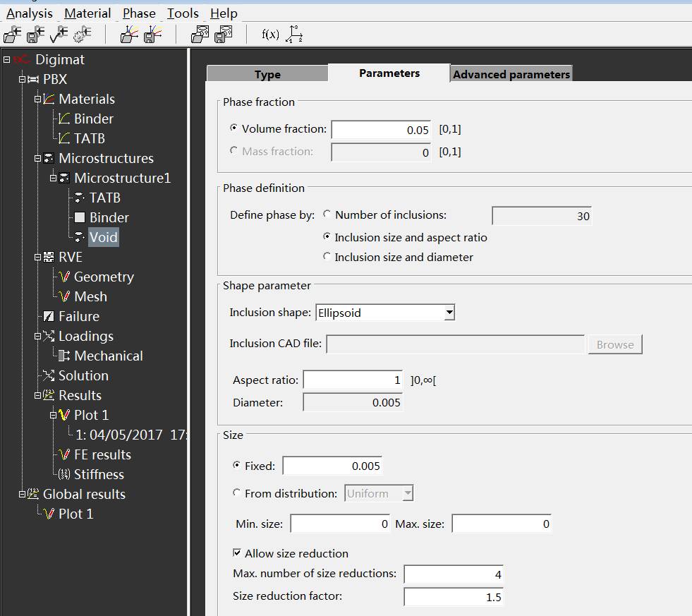The width and height of the screenshot is (692, 616).
Task: Click the open phase toolbar icon
Action: click(200, 35)
